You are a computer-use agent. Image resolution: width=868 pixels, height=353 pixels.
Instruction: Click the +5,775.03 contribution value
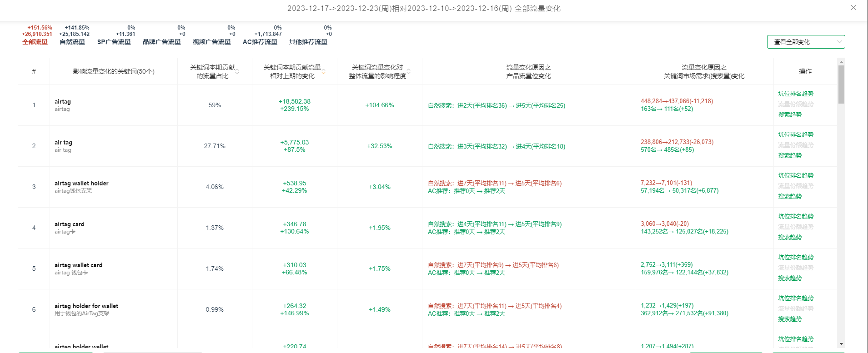coord(295,143)
